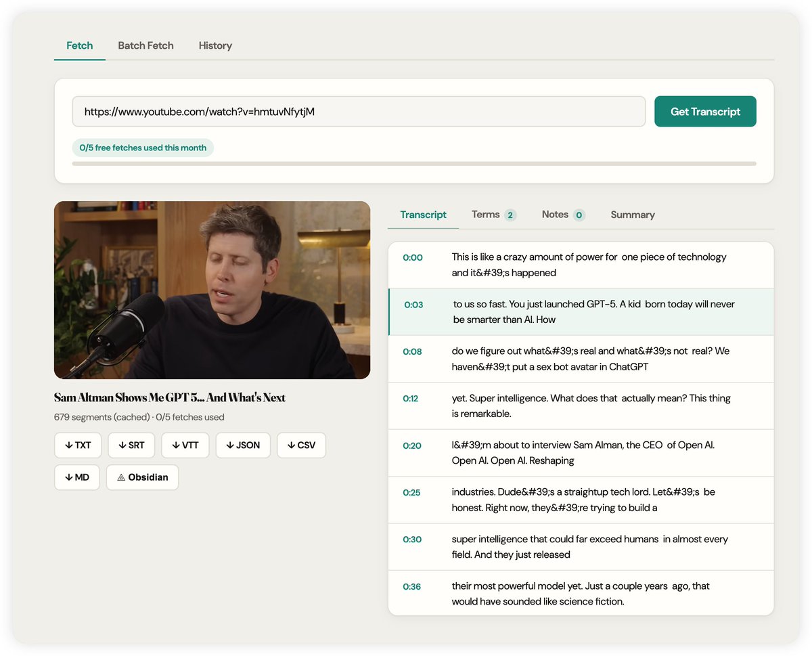This screenshot has width=812, height=656.
Task: Open the Summary tab
Action: [633, 215]
